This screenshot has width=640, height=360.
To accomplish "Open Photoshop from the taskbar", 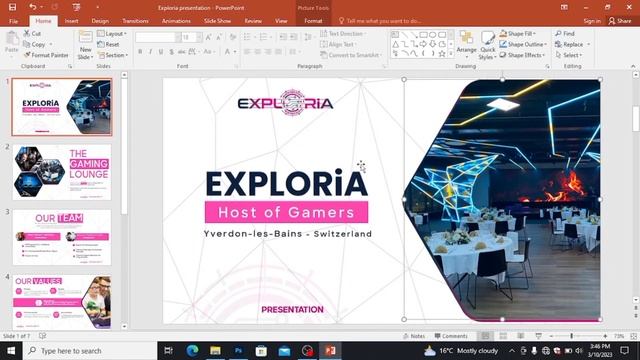I will point(238,351).
